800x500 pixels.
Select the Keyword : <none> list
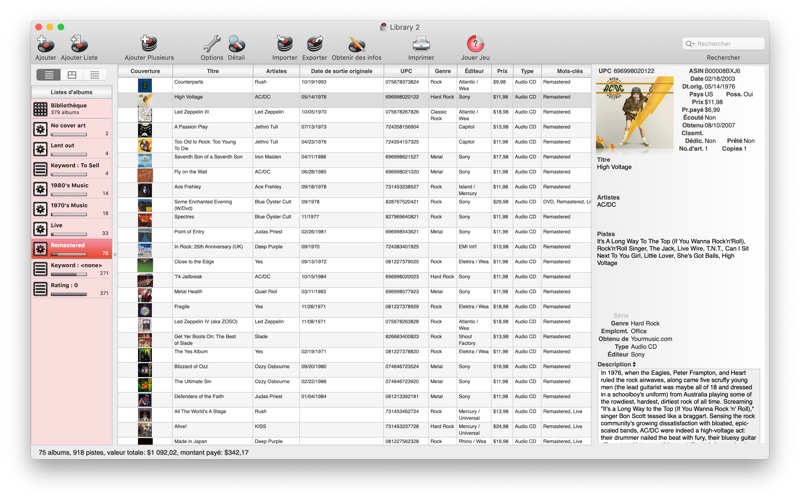[72, 268]
